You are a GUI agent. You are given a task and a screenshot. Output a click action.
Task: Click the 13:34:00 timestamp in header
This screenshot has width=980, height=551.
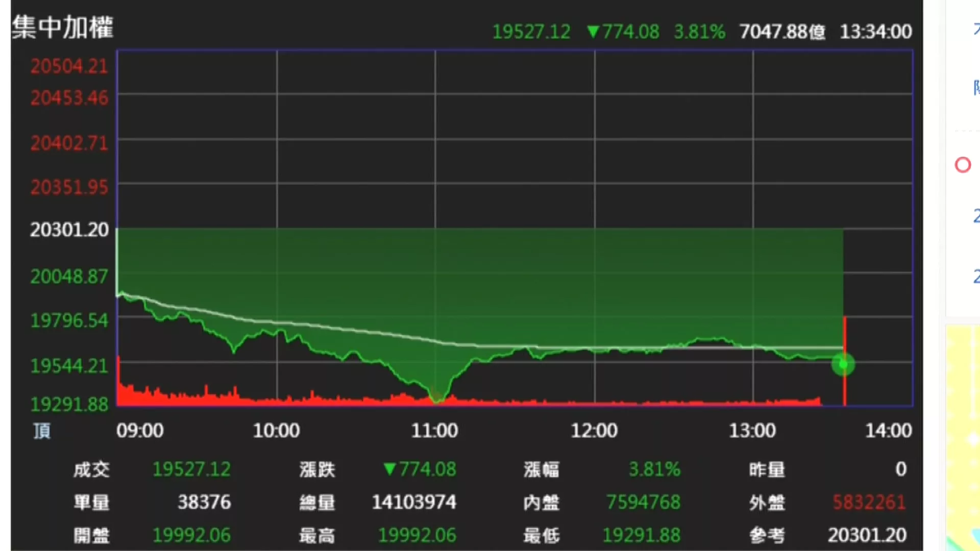click(x=876, y=32)
